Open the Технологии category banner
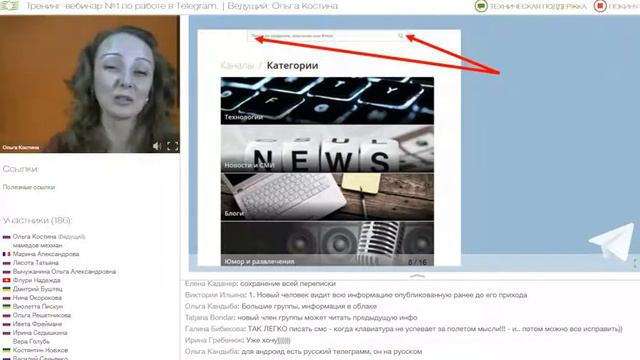This screenshot has width=640, height=360. (x=327, y=100)
